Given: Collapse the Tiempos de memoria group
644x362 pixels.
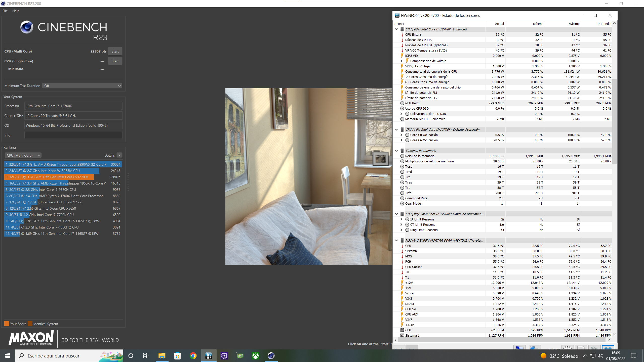Looking at the screenshot, I should (396, 151).
